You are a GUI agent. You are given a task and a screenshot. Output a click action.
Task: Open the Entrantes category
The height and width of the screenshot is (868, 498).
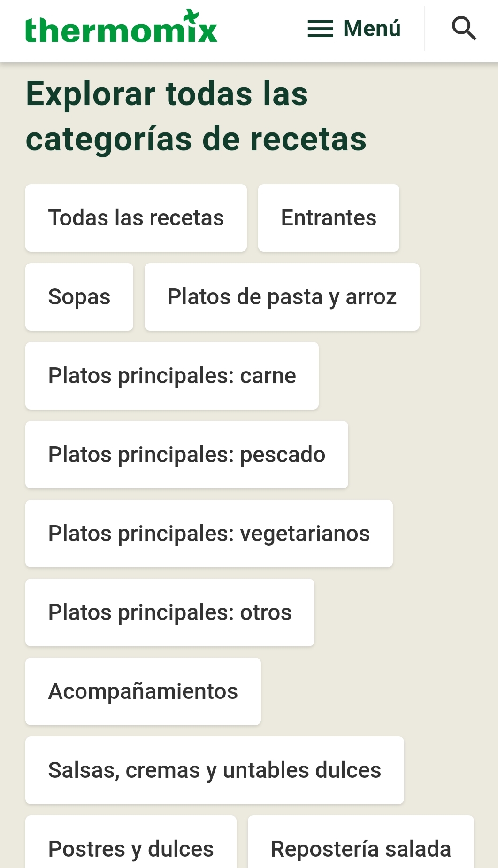pos(329,218)
